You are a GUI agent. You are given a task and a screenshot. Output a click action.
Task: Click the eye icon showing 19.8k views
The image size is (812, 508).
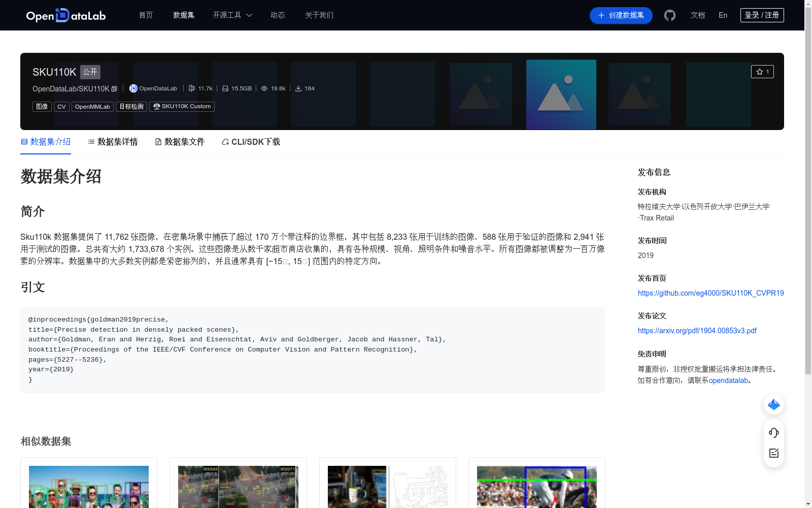[264, 88]
